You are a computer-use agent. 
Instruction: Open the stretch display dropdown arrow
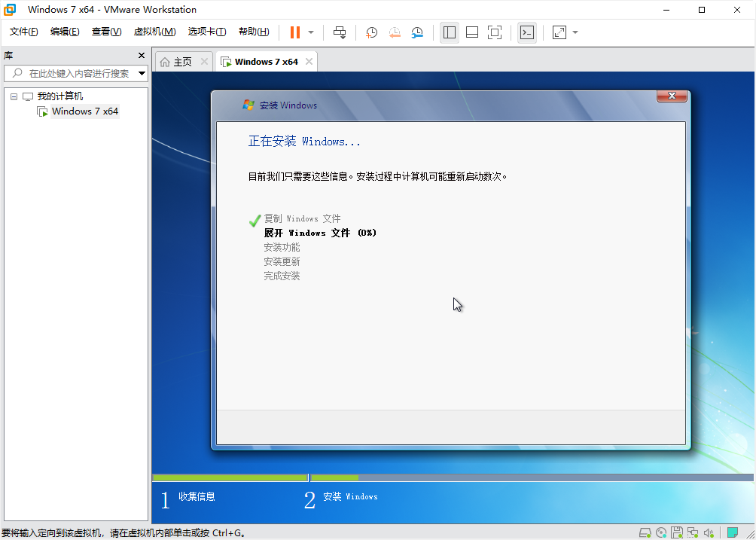coord(575,32)
